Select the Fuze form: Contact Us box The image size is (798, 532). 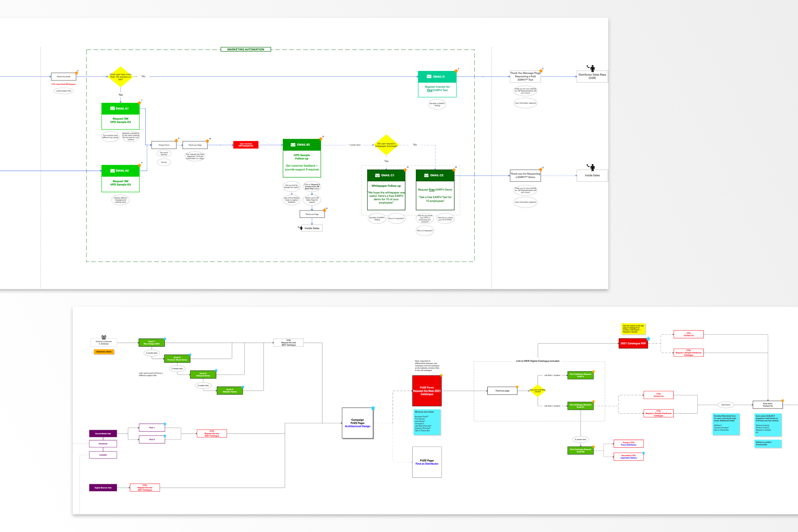[767, 404]
